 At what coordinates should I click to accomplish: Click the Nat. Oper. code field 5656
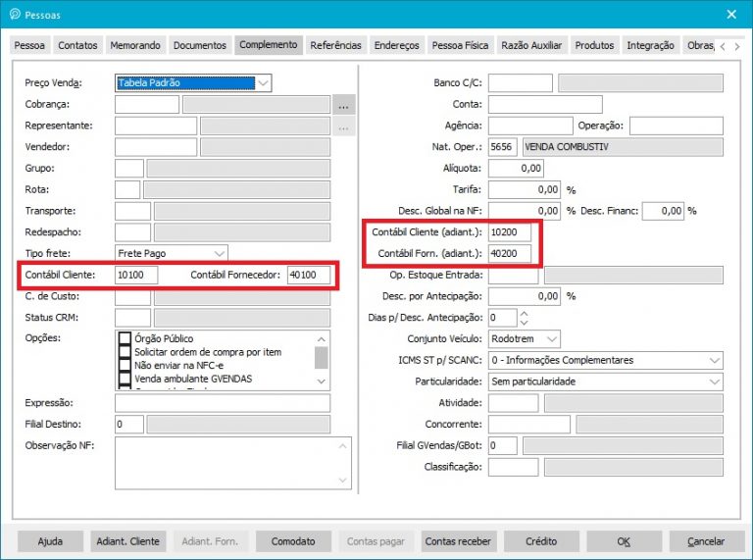tap(503, 147)
